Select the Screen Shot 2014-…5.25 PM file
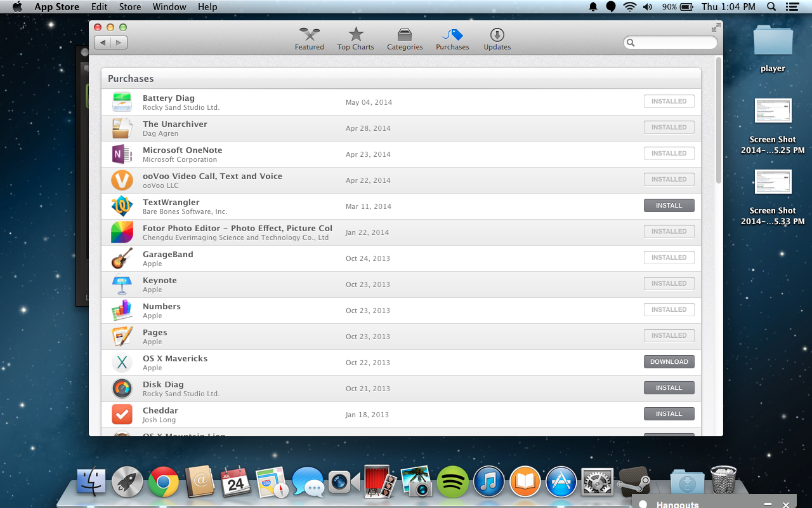This screenshot has height=508, width=812. [773, 126]
